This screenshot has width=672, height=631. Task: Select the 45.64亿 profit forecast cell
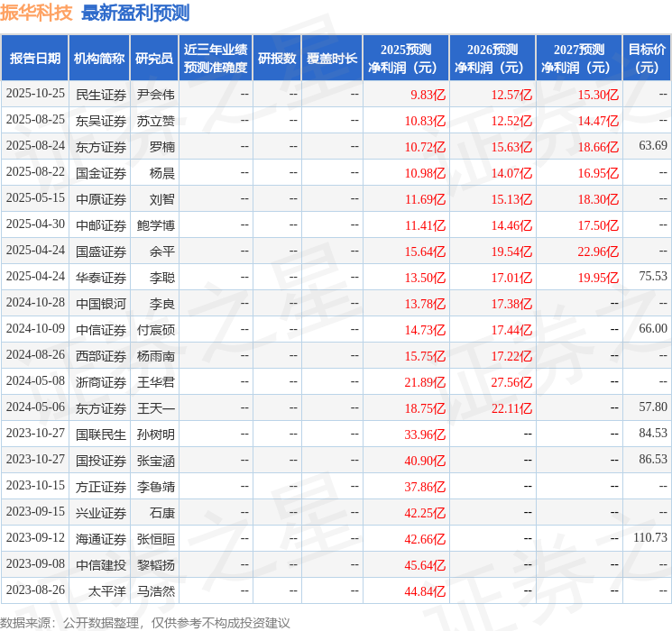(425, 565)
